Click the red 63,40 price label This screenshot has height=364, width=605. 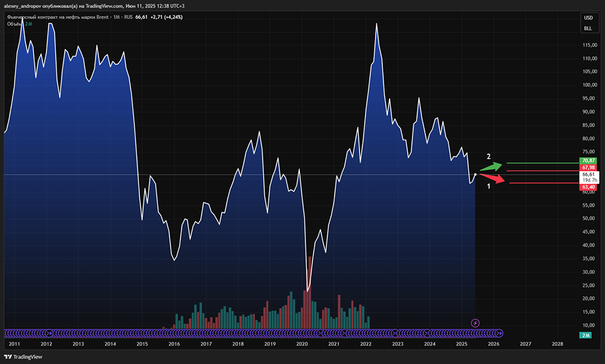click(x=588, y=187)
